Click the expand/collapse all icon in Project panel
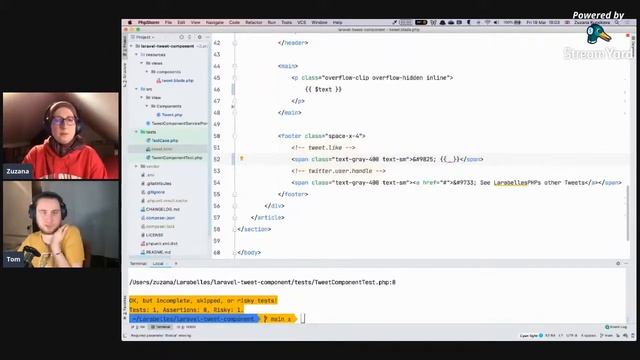640x360 pixels. (x=189, y=37)
